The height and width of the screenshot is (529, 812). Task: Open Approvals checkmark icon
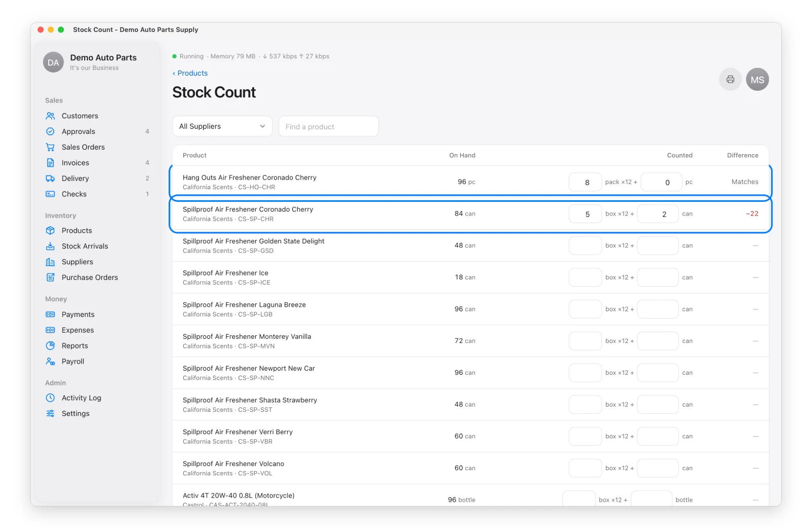click(50, 131)
